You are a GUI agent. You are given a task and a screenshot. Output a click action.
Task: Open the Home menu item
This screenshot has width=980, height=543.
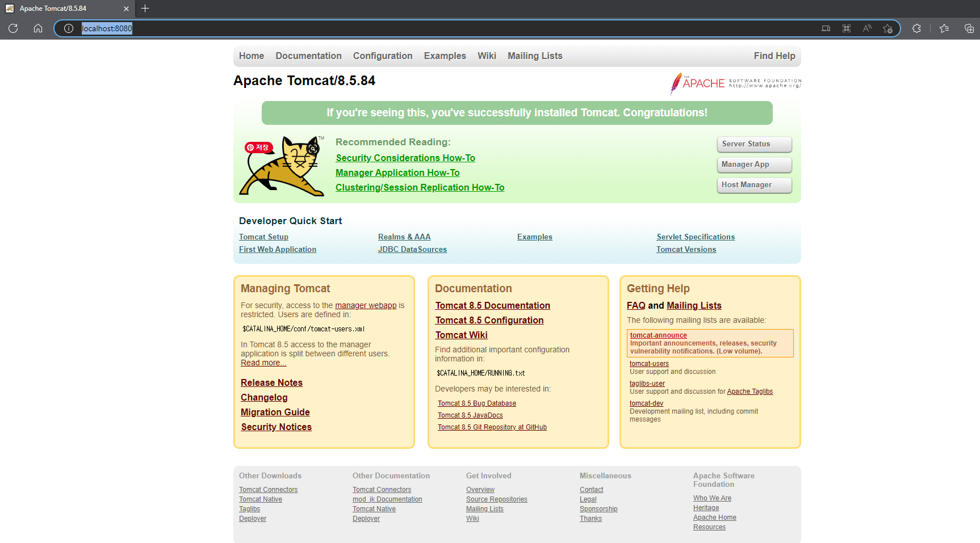point(252,56)
